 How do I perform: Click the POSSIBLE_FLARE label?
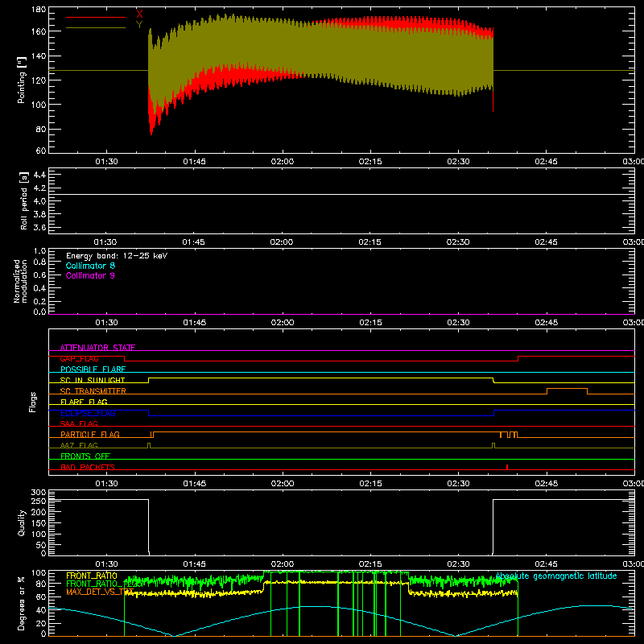[93, 369]
